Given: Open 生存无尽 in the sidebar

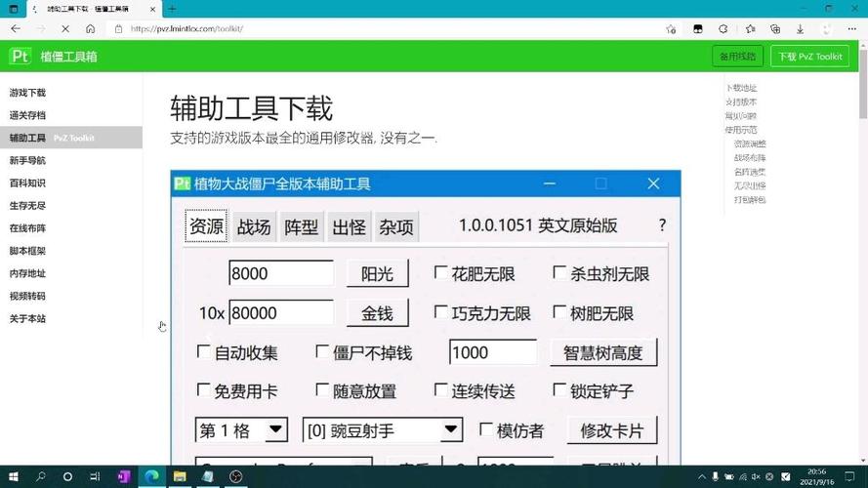Looking at the screenshot, I should (x=27, y=205).
